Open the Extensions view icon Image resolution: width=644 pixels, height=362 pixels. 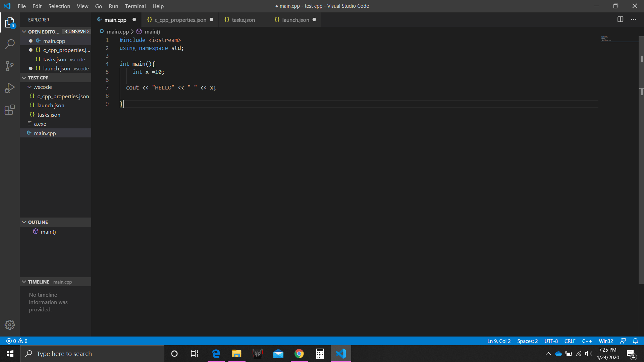10,110
